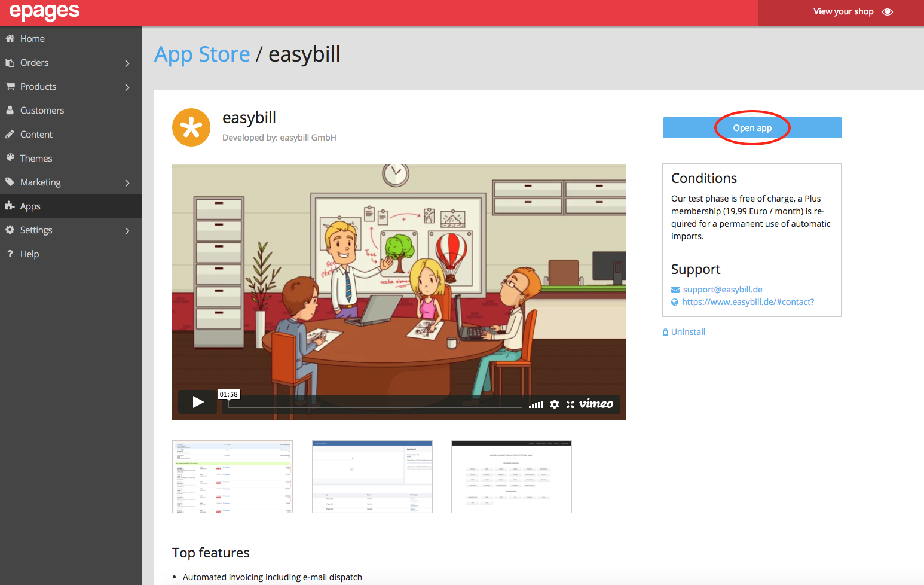924x585 pixels.
Task: Click the Orders clipboard icon
Action: (10, 62)
